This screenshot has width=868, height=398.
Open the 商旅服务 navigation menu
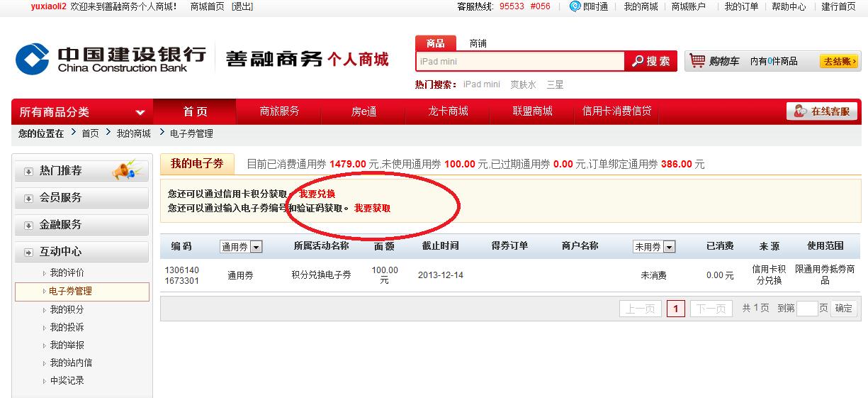point(279,111)
